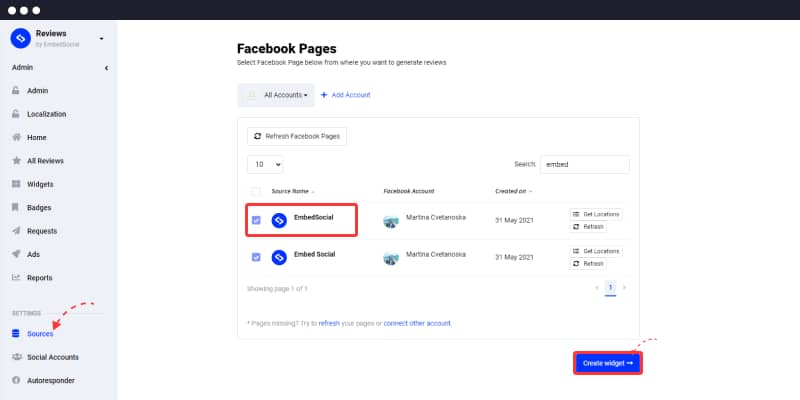
Task: Open the Reviews product switcher dropdown arrow
Action: (101, 39)
